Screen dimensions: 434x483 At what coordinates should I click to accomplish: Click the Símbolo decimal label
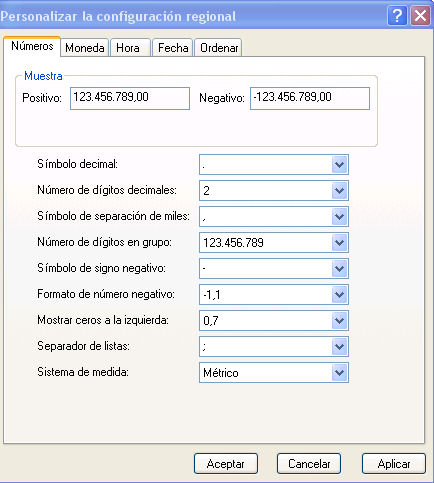[x=77, y=164]
